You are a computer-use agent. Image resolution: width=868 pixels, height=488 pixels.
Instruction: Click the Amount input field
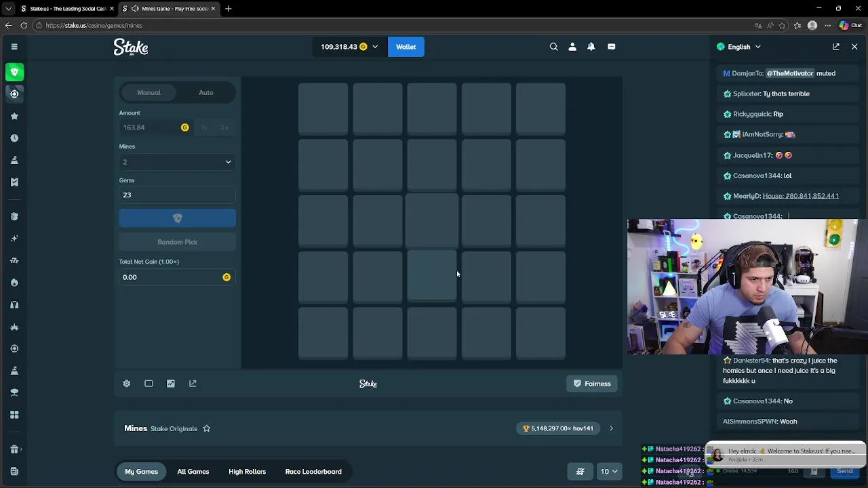click(x=157, y=127)
